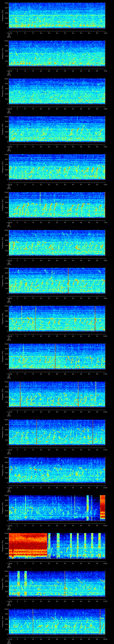The width and height of the screenshot is (114, 644).
Task: Click the 18:00 end time label
Action: pyautogui.click(x=105, y=639)
